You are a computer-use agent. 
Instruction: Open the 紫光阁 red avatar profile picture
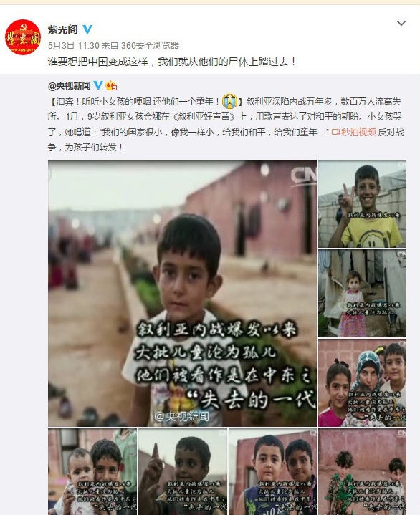pos(23,37)
